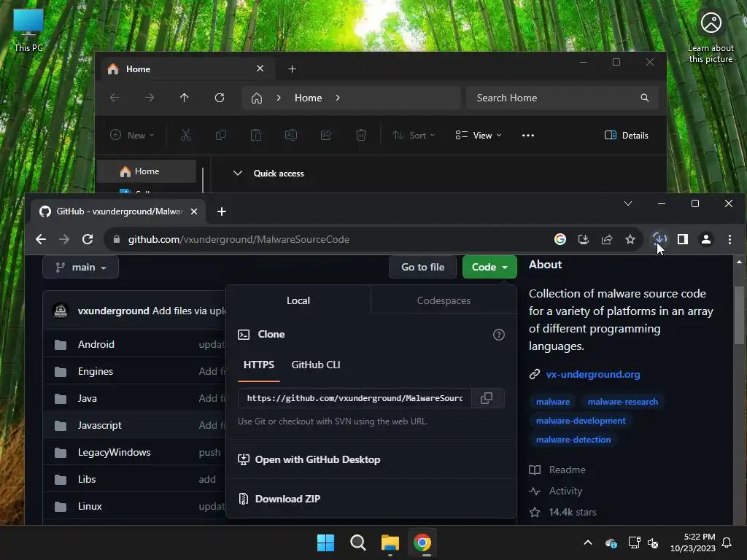Open Chrome tab search chevron
This screenshot has height=560, width=747.
pos(628,203)
